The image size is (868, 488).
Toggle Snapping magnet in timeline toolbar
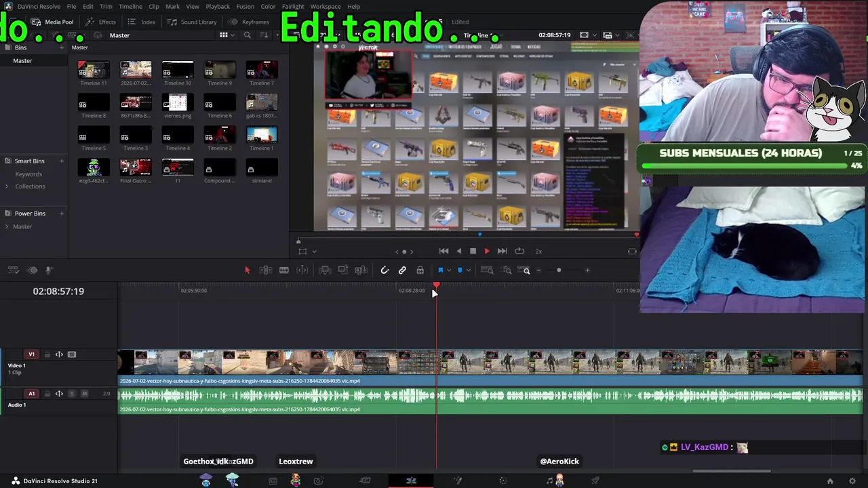pos(384,270)
